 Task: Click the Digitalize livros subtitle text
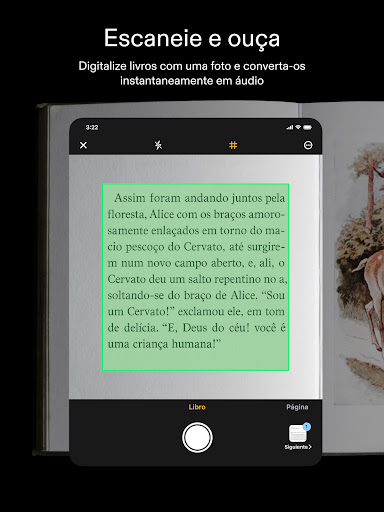click(192, 73)
